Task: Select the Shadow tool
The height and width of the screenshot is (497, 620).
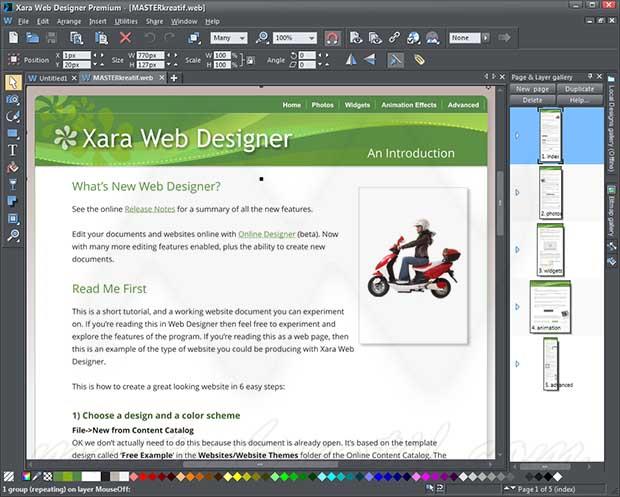Action: click(x=13, y=201)
